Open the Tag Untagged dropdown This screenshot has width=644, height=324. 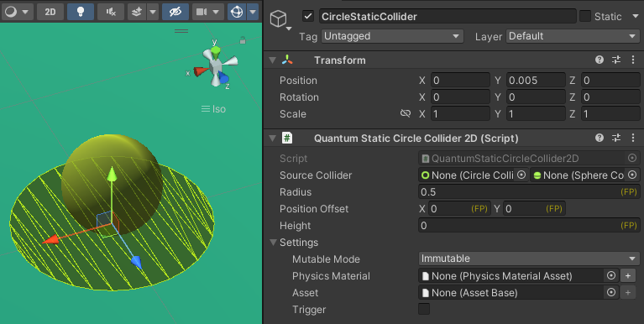tap(392, 36)
